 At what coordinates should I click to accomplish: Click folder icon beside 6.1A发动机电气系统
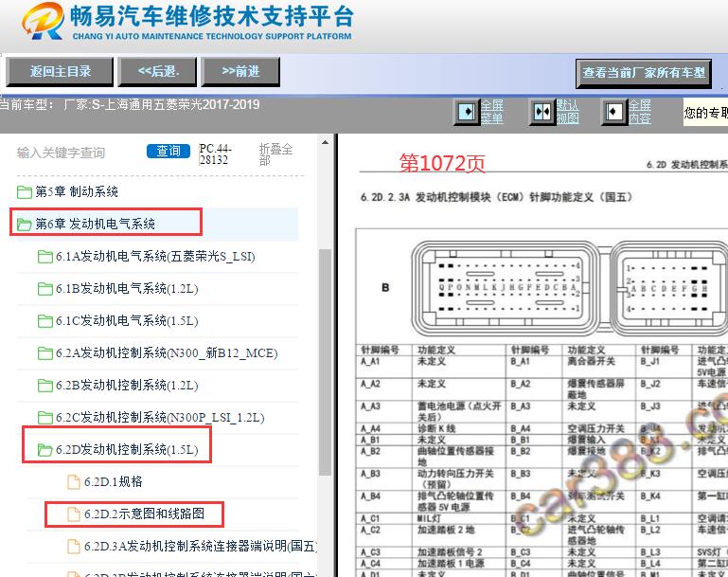tap(45, 257)
